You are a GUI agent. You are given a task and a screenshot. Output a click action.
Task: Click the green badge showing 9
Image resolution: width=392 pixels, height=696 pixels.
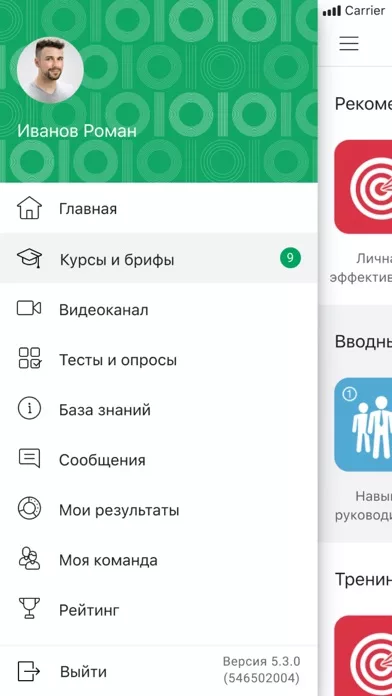[x=290, y=258]
